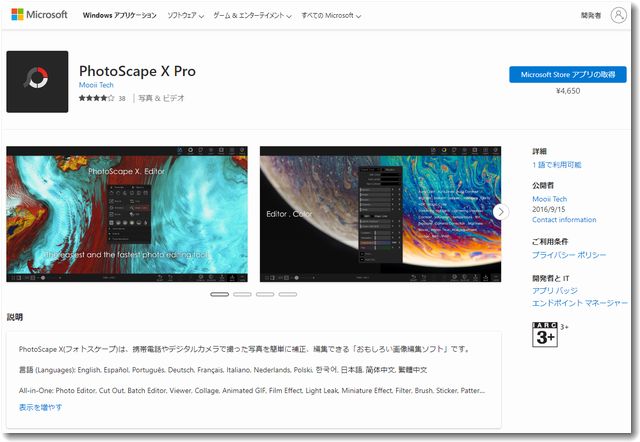Open the PhotoScape X Editor screenshot thumbnail
Image resolution: width=640 pixels, height=442 pixels.
[127, 214]
